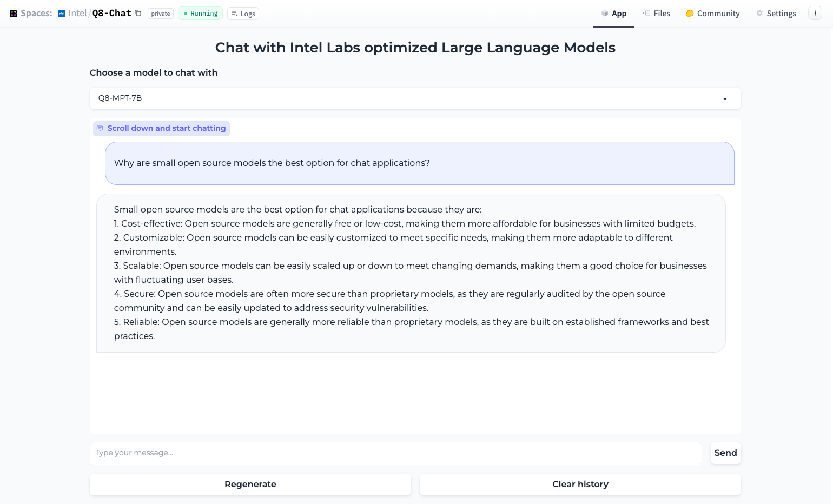Click the Hugging Face Spaces logo icon
Image resolution: width=833 pixels, height=504 pixels.
[14, 14]
